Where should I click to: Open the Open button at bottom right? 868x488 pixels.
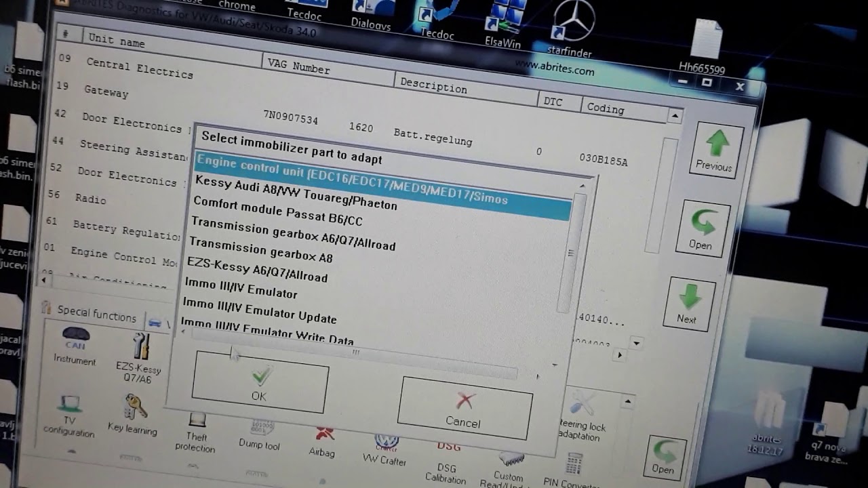(665, 458)
